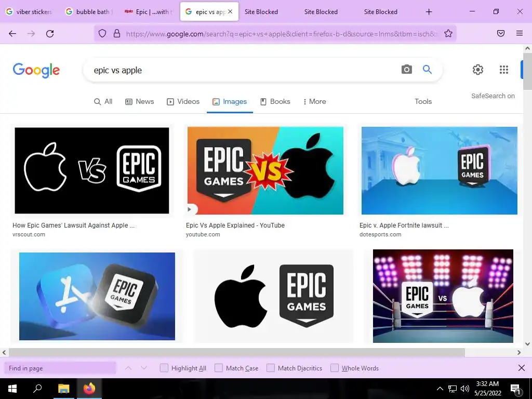Click the blue Google search magnifier
The width and height of the screenshot is (532, 399).
pos(427,70)
